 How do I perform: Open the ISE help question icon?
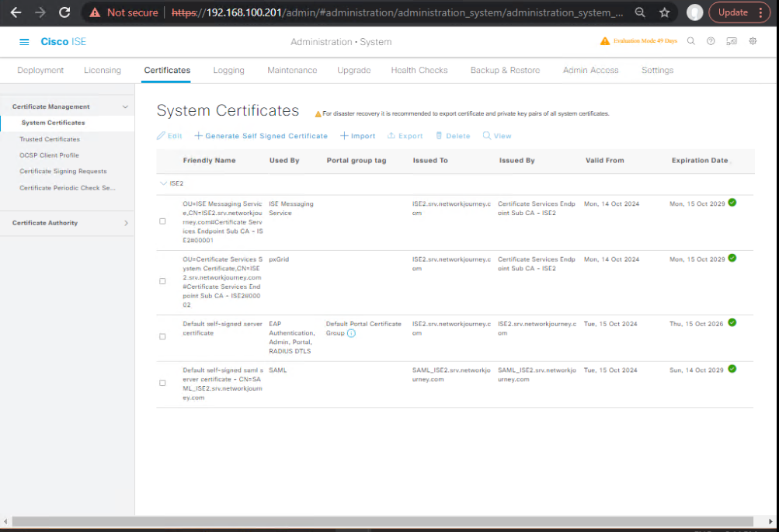tap(711, 41)
